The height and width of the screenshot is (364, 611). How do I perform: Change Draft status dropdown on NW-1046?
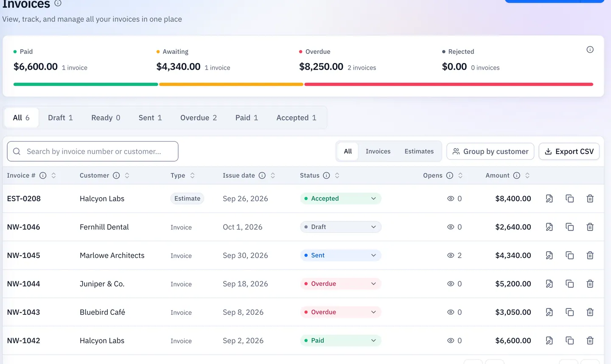click(x=341, y=227)
